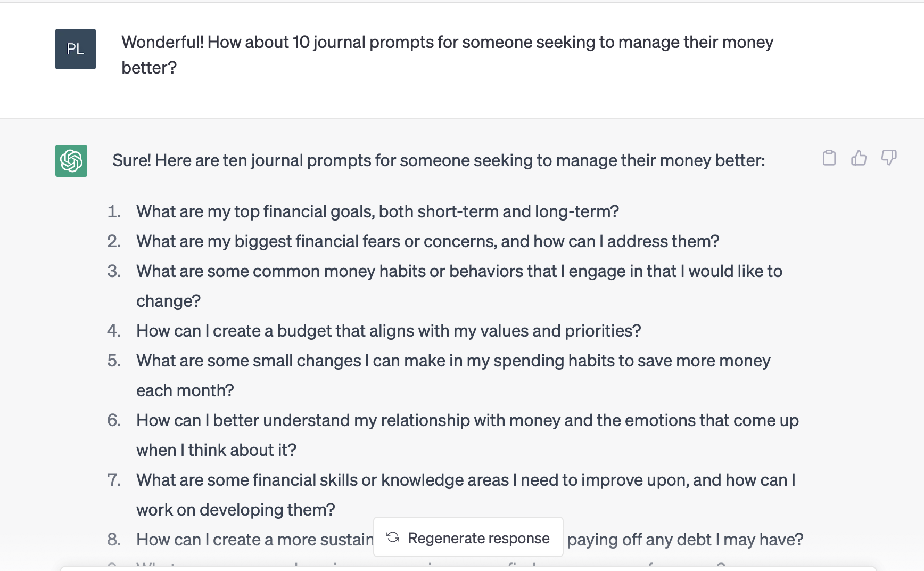Click the circular arrows regenerate icon
Screen dimensions: 924x571
click(x=393, y=537)
